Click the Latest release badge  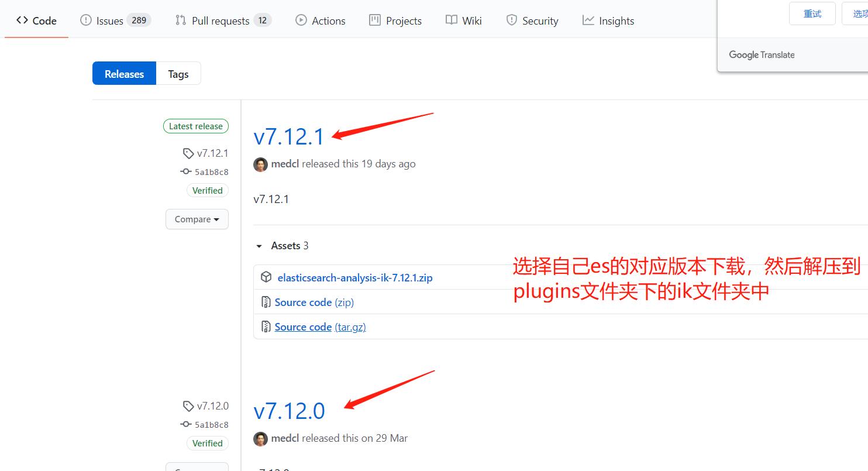pyautogui.click(x=196, y=126)
